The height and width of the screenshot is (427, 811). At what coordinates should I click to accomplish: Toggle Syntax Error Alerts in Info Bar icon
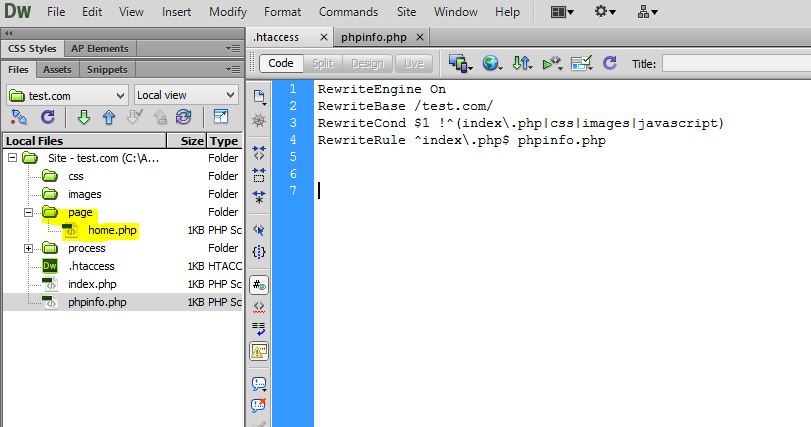pos(259,352)
